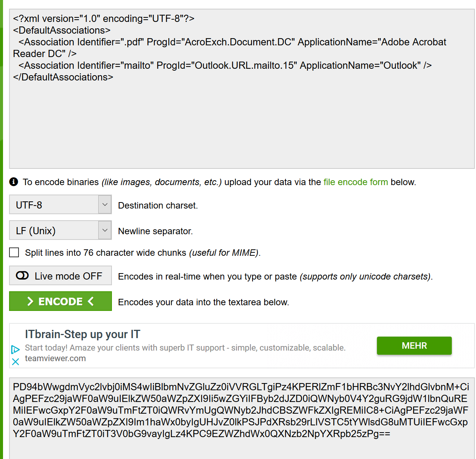Click inside the XML input textarea
This screenshot has height=459, width=476.
pos(242,89)
